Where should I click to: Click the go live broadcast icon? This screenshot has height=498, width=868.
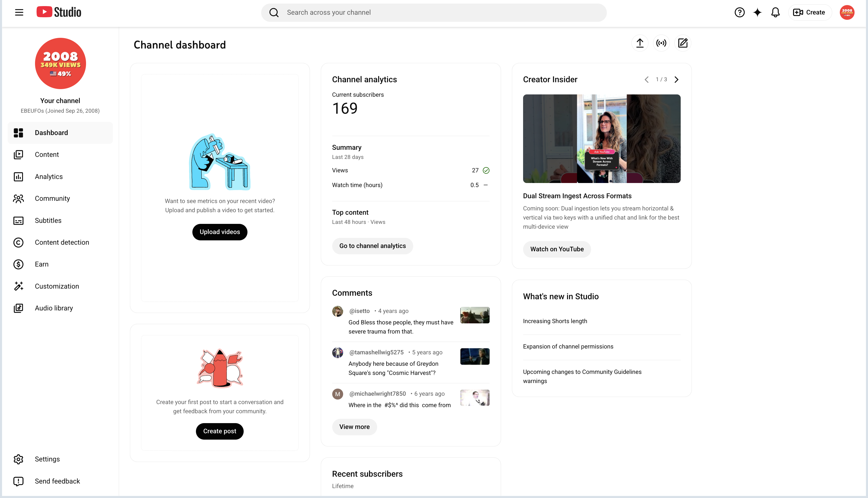661,43
